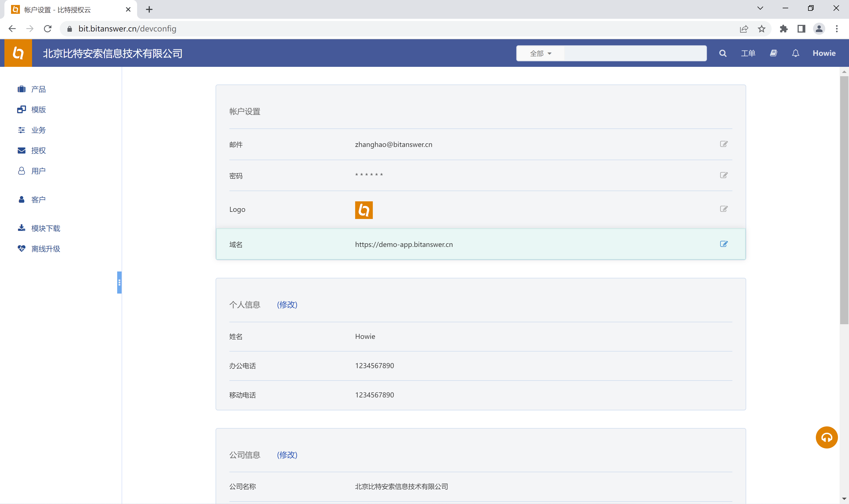
Task: Click the edit icon for 域名 row
Action: click(724, 244)
